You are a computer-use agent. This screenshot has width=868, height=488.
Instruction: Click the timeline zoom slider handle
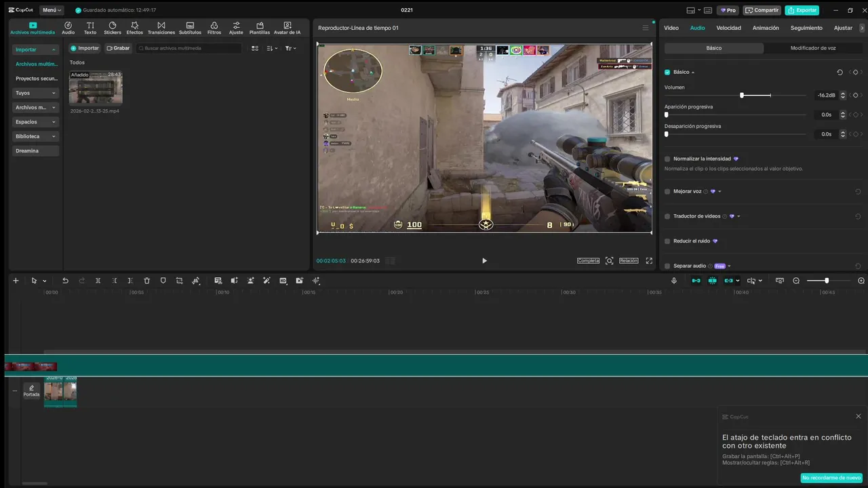827,281
